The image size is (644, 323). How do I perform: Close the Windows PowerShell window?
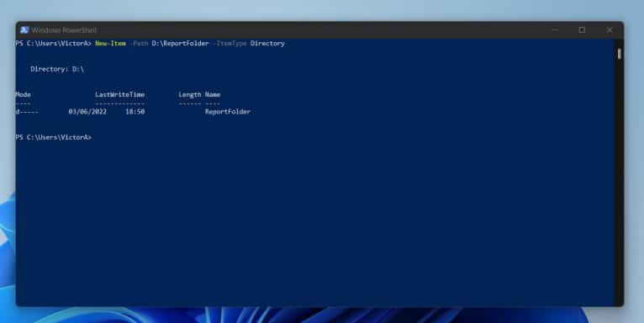click(x=610, y=30)
